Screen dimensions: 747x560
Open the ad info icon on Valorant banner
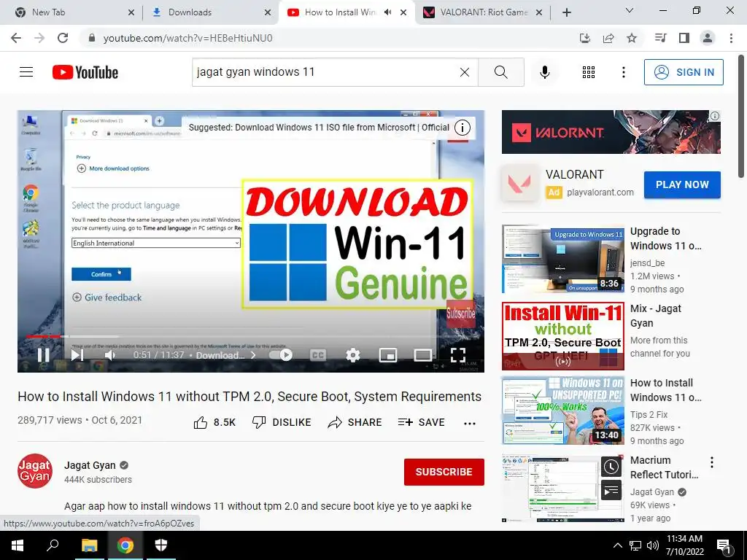tap(715, 116)
